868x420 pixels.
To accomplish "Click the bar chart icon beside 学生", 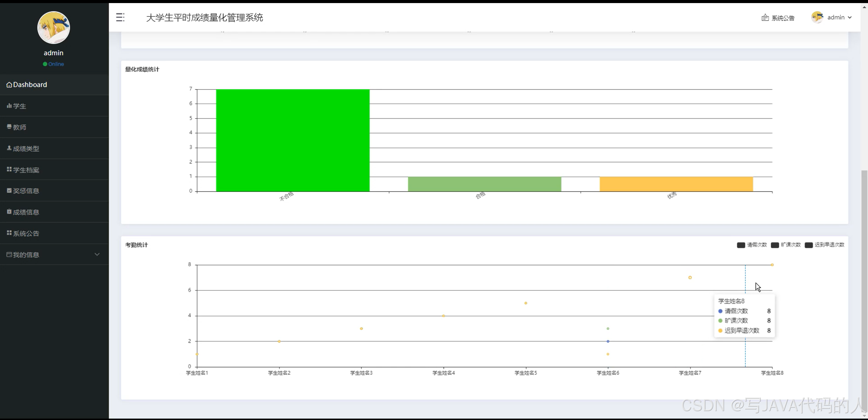I will point(9,105).
